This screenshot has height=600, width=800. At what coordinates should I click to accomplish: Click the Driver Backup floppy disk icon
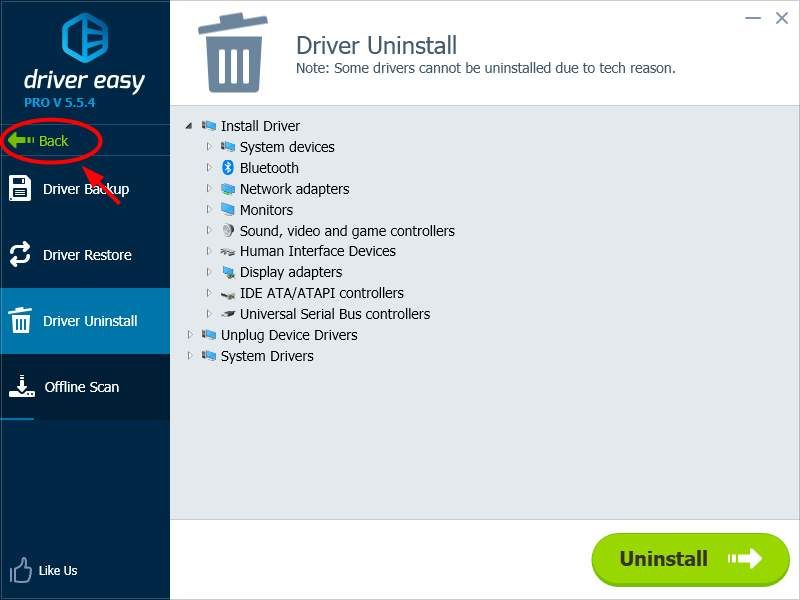[x=20, y=189]
